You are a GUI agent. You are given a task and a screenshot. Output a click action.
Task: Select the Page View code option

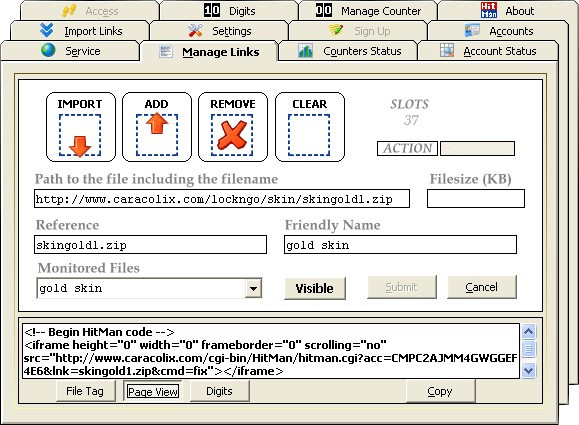coord(153,391)
